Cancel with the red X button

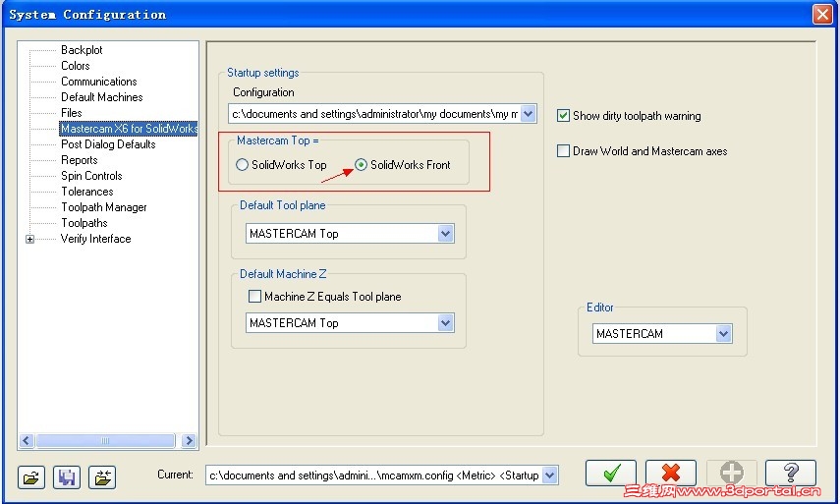tap(671, 473)
